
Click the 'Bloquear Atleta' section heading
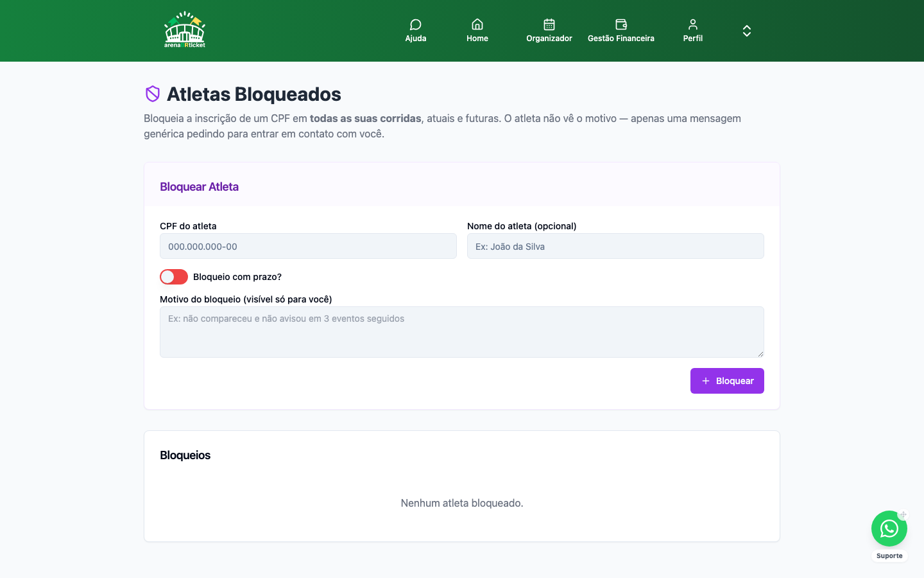(x=199, y=187)
